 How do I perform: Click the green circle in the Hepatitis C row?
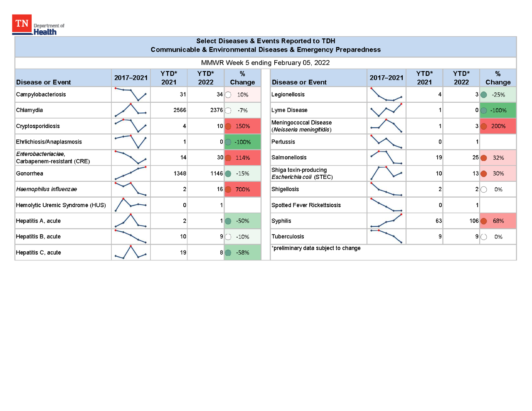point(228,253)
